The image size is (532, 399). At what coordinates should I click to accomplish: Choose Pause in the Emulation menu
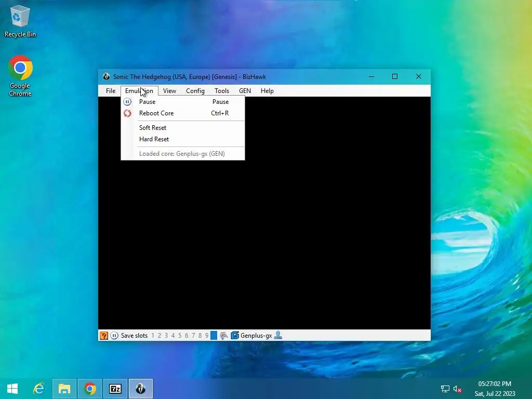[x=182, y=102]
